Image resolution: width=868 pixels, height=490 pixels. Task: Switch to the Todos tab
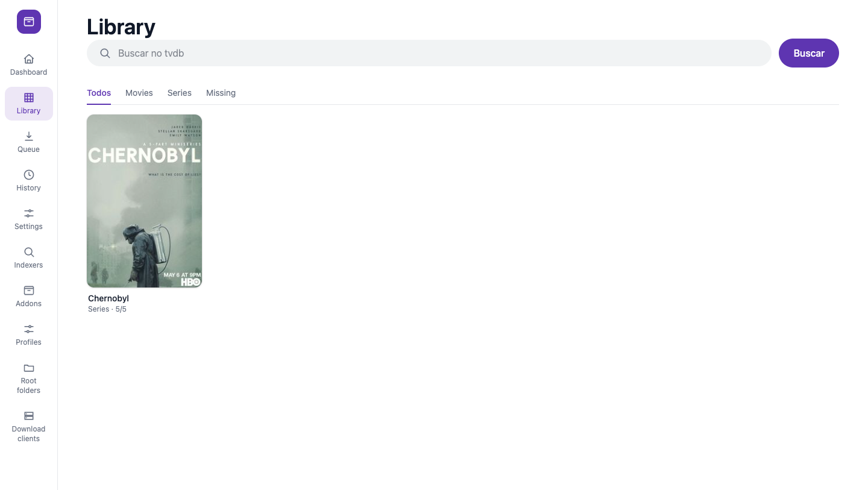(x=99, y=93)
